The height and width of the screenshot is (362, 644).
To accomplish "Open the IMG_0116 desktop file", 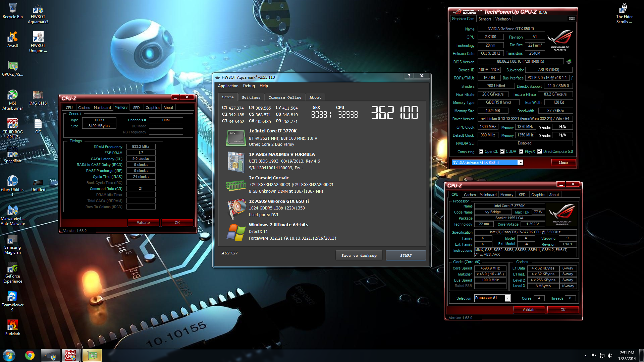I will pos(38,98).
